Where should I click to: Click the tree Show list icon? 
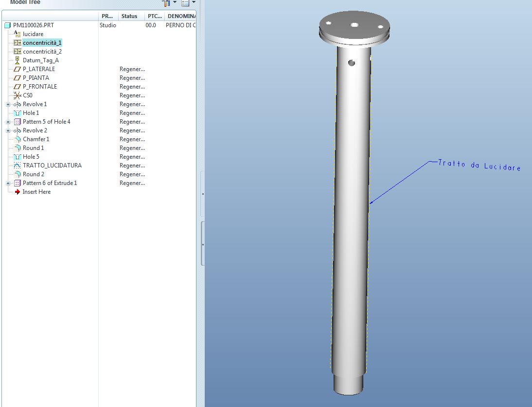pos(185,3)
